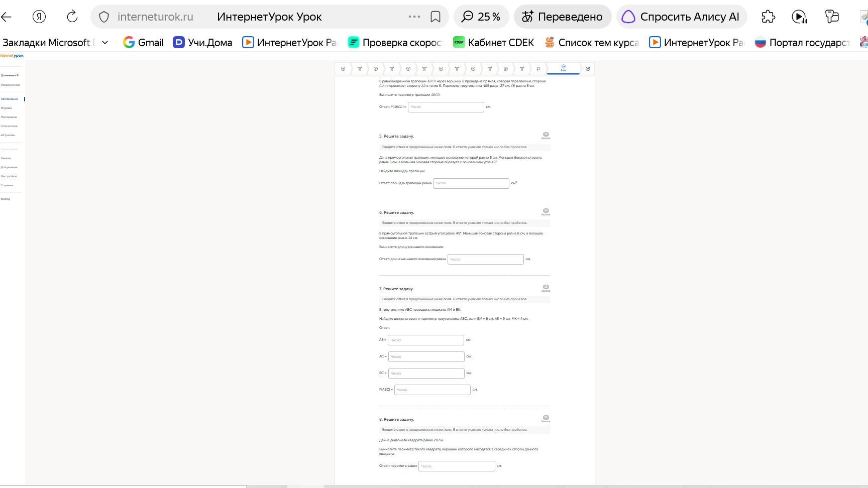Select Расписание in the sidebar
This screenshot has height=488, width=868.
(10, 99)
